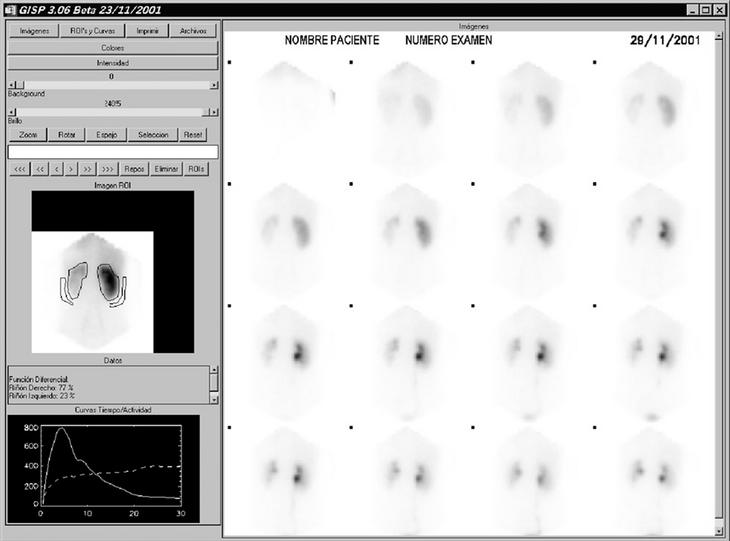Expand the Intensidad options
The width and height of the screenshot is (730, 541).
point(112,63)
